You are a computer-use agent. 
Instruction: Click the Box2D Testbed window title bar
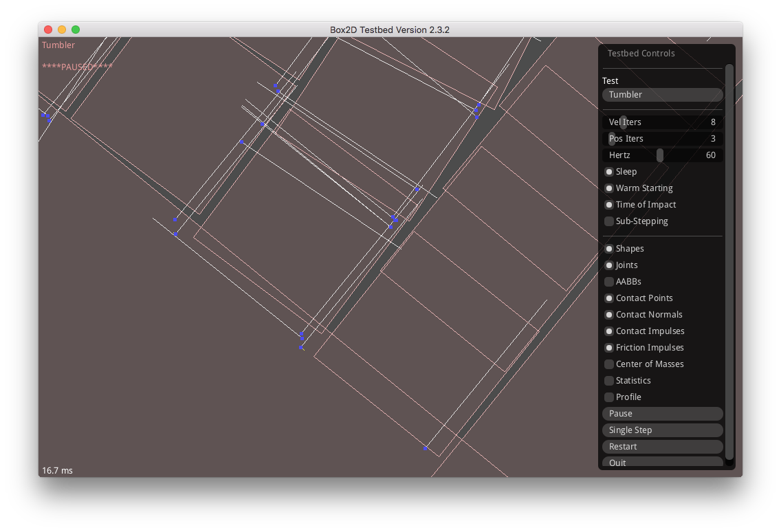tap(390, 30)
